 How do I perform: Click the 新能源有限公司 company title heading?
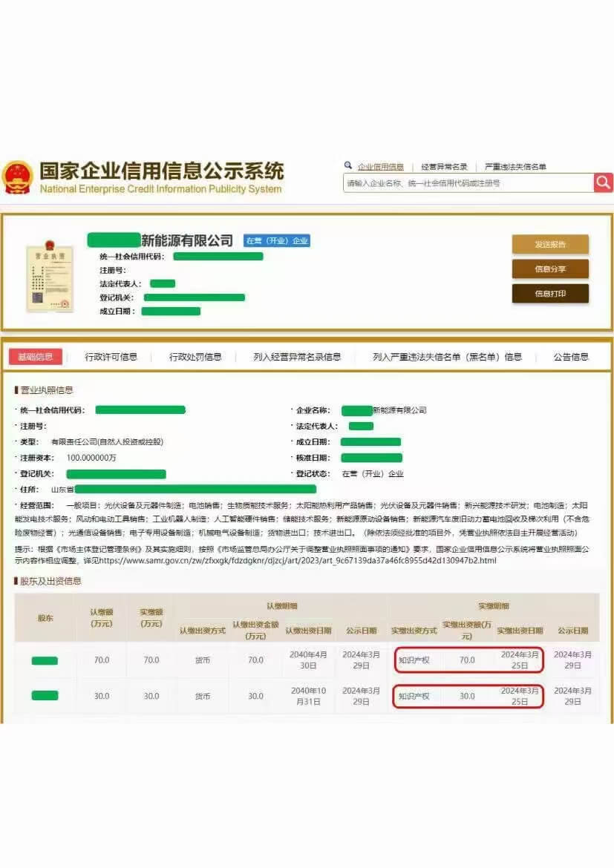[160, 240]
